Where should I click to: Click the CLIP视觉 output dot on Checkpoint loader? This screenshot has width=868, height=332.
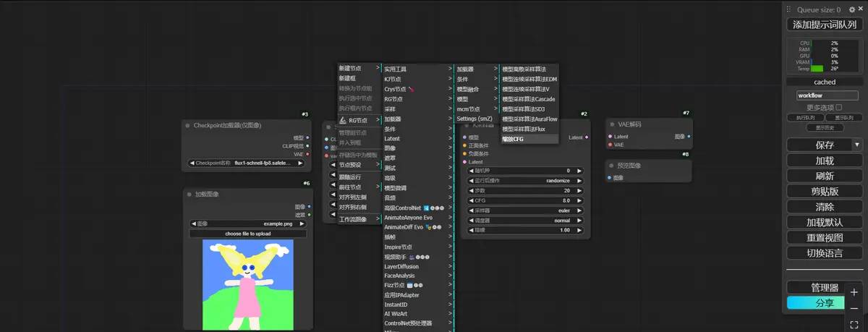[x=308, y=145]
